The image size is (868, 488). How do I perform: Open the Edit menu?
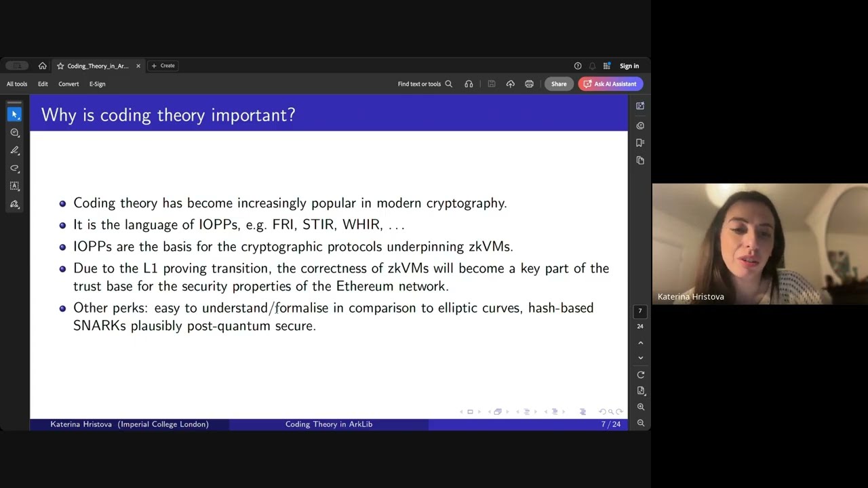click(43, 84)
